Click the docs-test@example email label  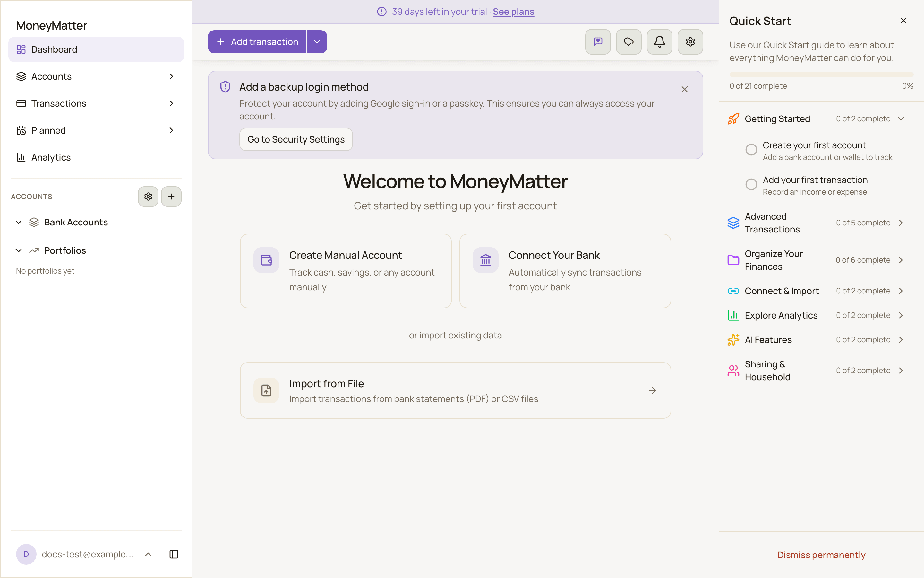88,554
